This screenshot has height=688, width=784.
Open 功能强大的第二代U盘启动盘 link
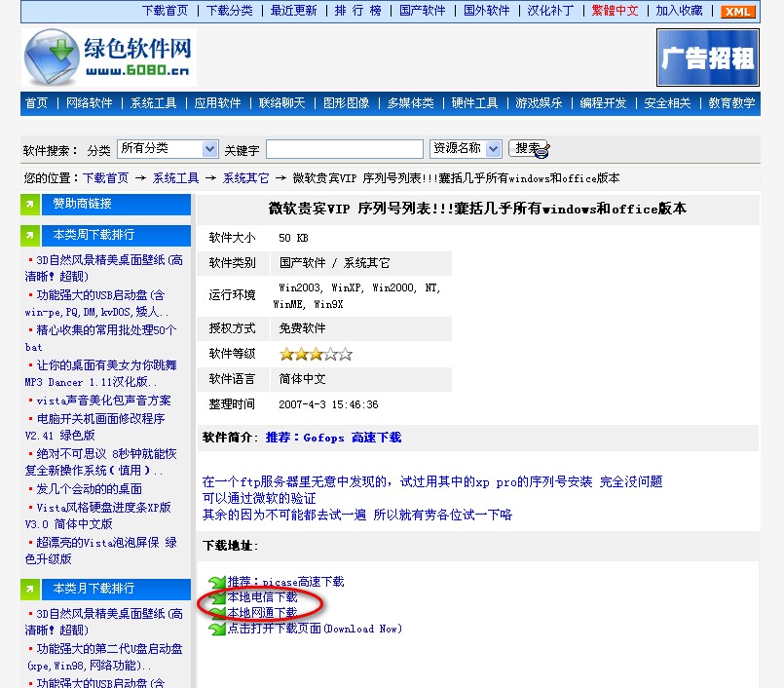click(104, 658)
